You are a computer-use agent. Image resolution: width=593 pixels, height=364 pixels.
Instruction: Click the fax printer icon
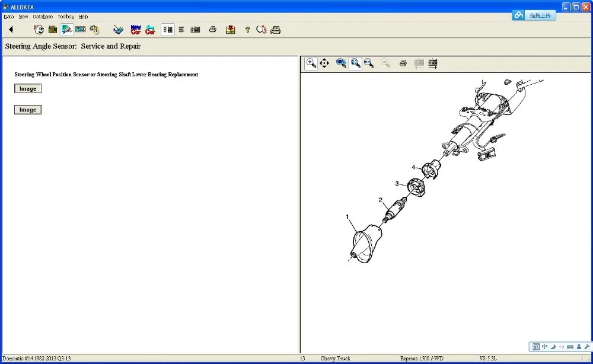276,30
